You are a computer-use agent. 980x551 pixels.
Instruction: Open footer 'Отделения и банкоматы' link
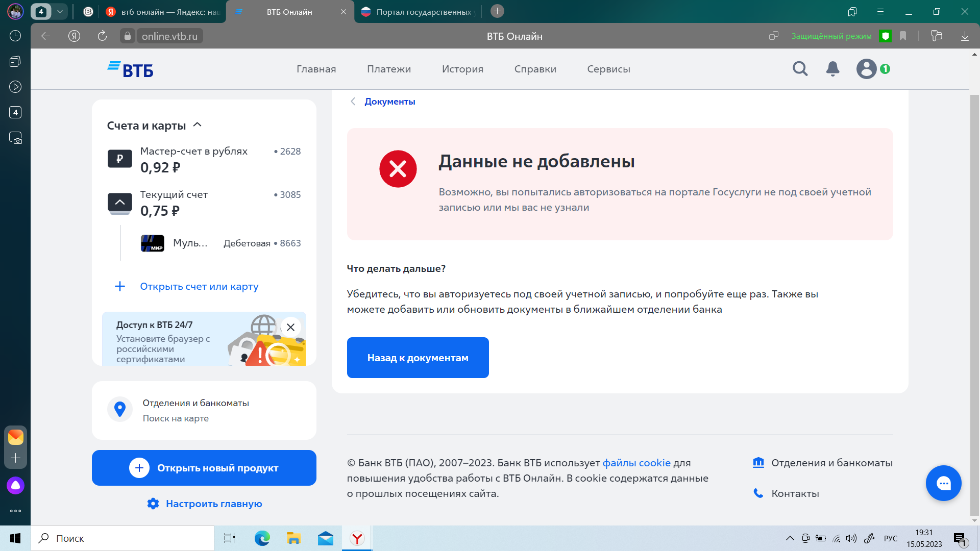coord(832,463)
